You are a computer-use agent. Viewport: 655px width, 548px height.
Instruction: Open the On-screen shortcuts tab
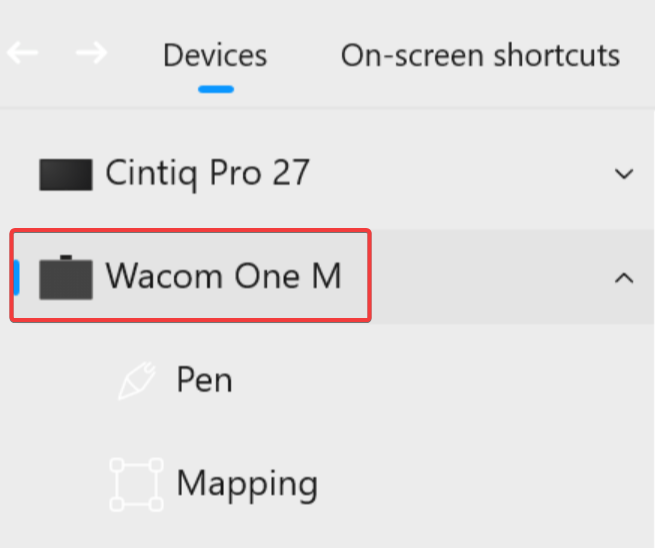pos(480,54)
